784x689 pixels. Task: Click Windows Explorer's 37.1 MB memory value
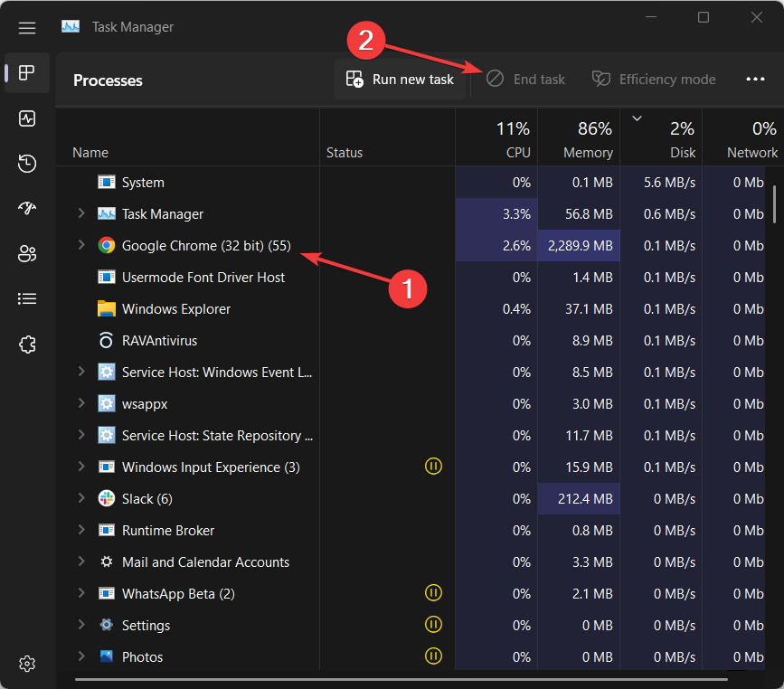tap(589, 309)
